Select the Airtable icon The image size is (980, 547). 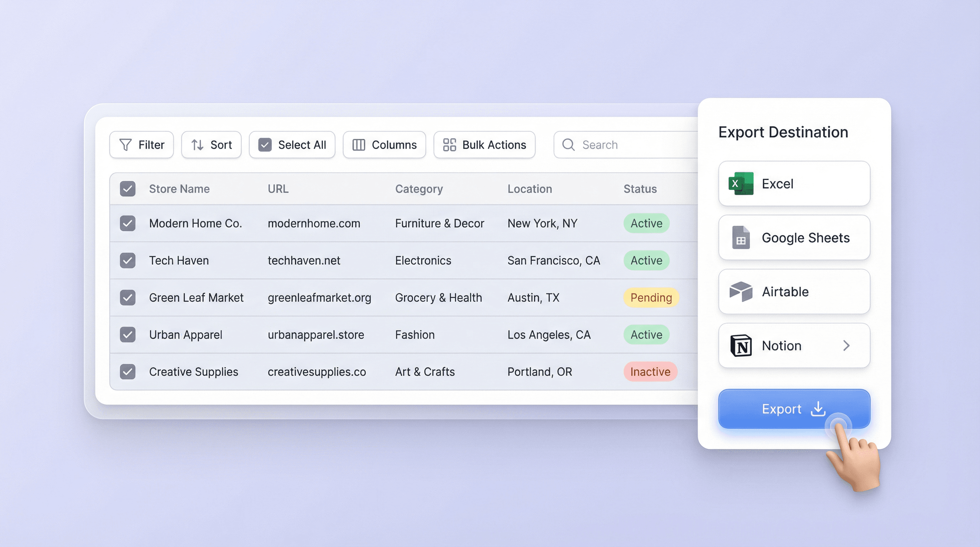pyautogui.click(x=740, y=291)
